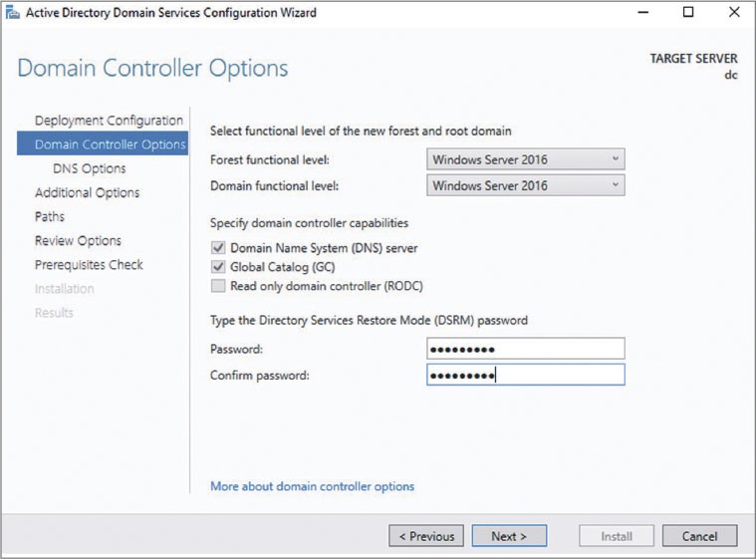This screenshot has height=559, width=756.
Task: Navigate to the Paths step
Action: tap(50, 216)
